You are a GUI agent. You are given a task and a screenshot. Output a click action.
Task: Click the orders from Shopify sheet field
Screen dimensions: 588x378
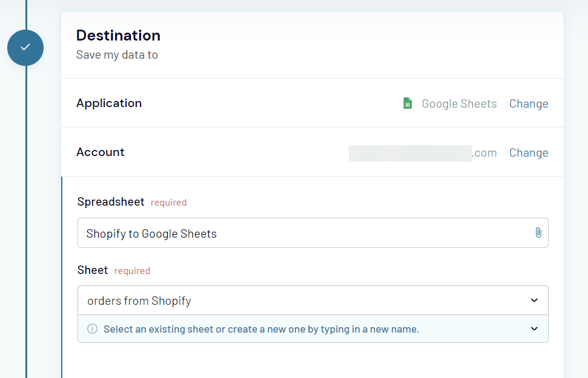[303, 300]
